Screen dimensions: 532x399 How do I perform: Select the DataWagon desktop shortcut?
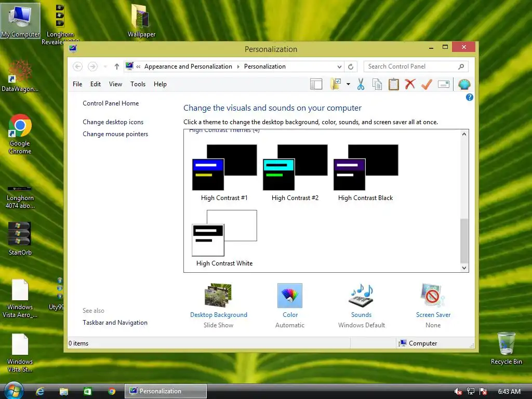pyautogui.click(x=20, y=75)
